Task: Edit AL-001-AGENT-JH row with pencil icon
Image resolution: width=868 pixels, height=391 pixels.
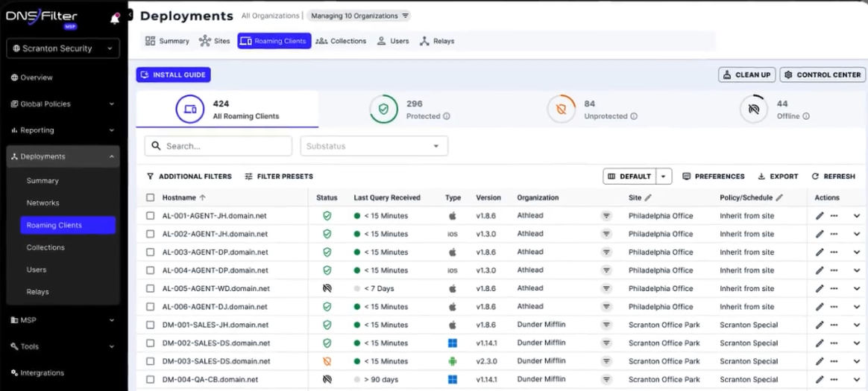Action: (820, 216)
